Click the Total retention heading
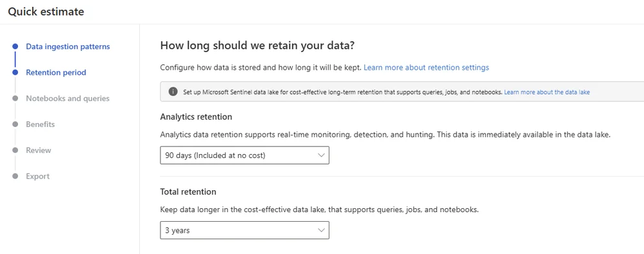 pos(188,191)
